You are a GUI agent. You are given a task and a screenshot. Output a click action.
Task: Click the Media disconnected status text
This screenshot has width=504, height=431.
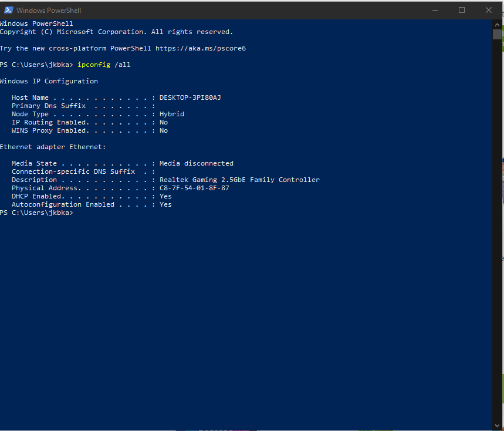pos(196,163)
